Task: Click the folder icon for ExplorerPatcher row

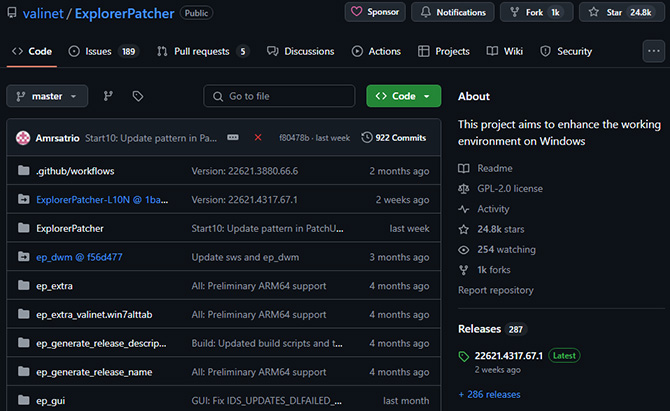Action: pos(24,228)
